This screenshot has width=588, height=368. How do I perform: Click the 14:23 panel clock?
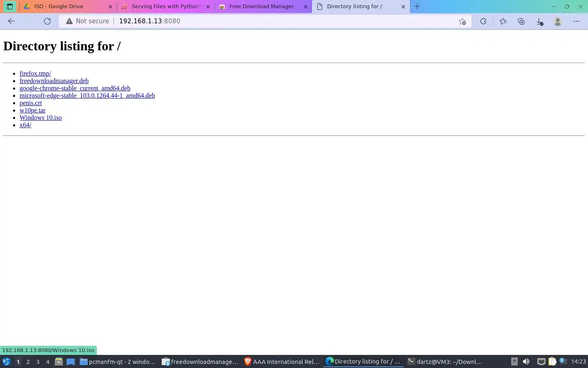coord(578,361)
